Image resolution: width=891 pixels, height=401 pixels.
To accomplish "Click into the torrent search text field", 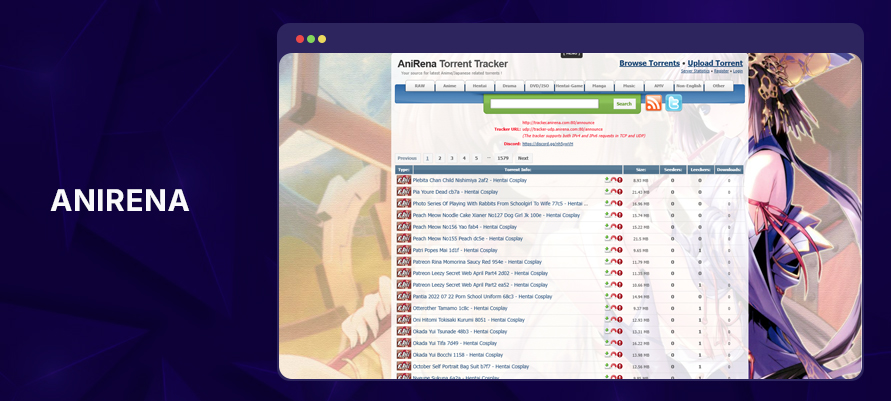I will pyautogui.click(x=544, y=104).
